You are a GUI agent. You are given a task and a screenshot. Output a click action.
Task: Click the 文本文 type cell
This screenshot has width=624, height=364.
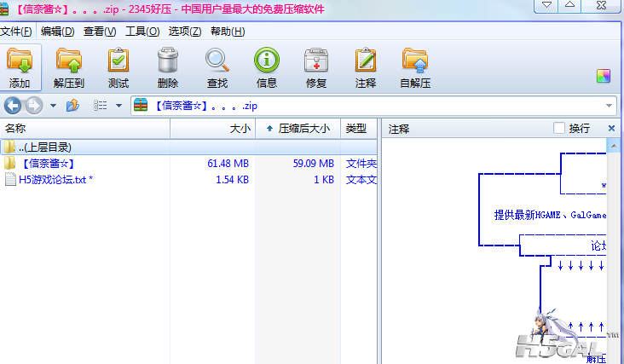(361, 180)
